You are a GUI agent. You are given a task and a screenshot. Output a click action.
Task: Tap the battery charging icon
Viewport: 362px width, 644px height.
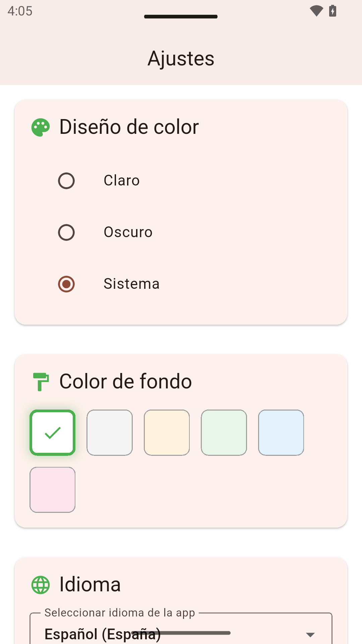click(x=333, y=11)
